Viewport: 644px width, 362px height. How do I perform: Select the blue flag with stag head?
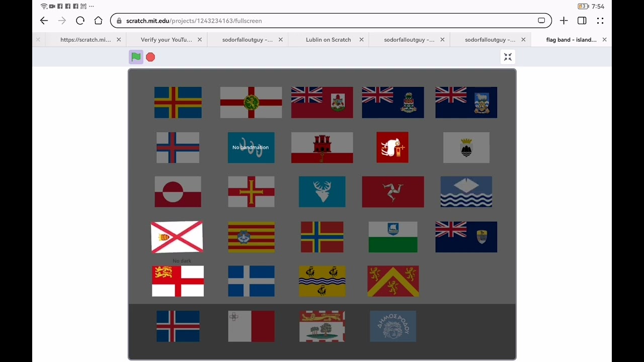(322, 192)
